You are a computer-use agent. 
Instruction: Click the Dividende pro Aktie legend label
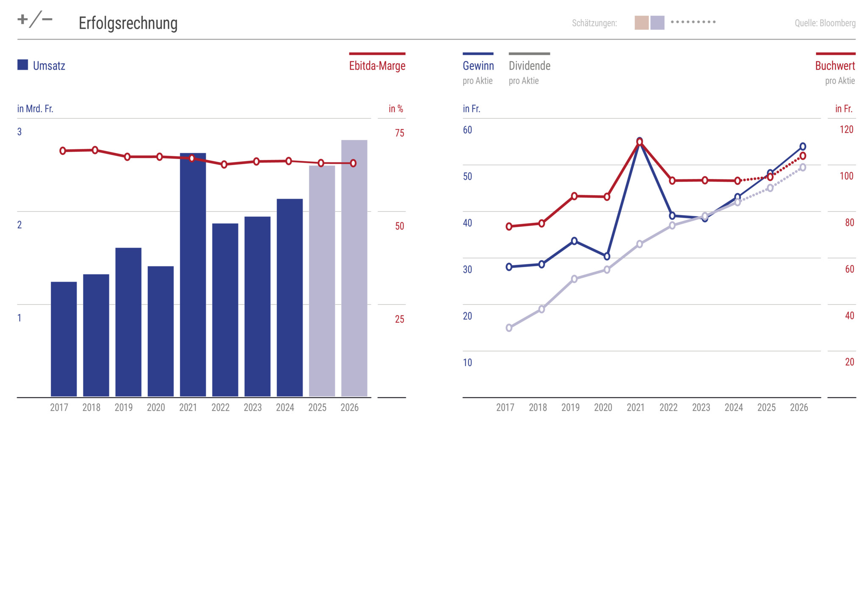click(529, 66)
